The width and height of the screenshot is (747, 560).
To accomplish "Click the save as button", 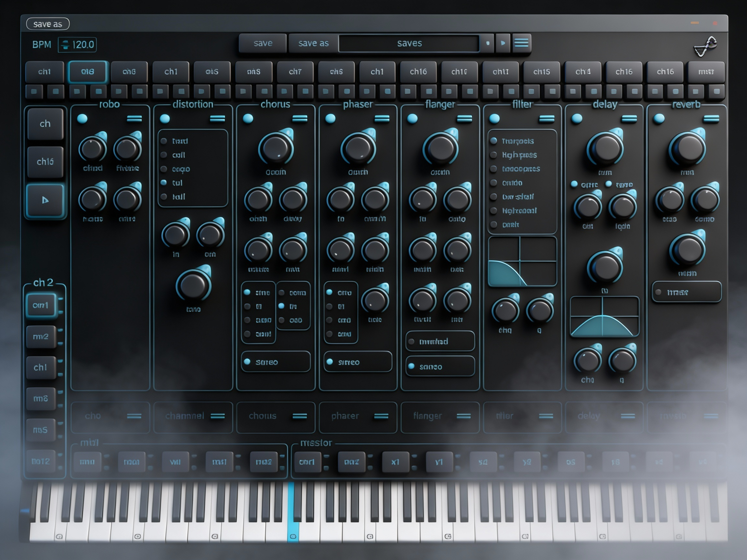I will (312, 43).
